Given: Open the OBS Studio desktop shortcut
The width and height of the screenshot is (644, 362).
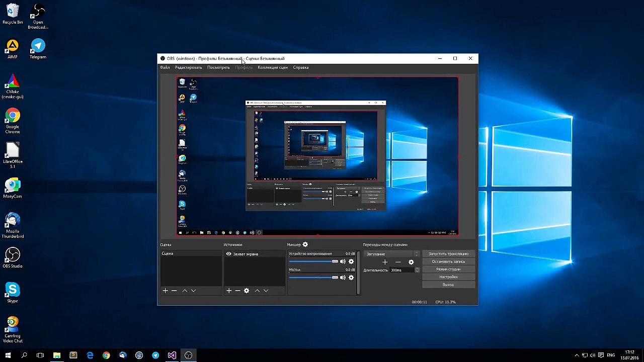Looking at the screenshot, I should (x=13, y=257).
